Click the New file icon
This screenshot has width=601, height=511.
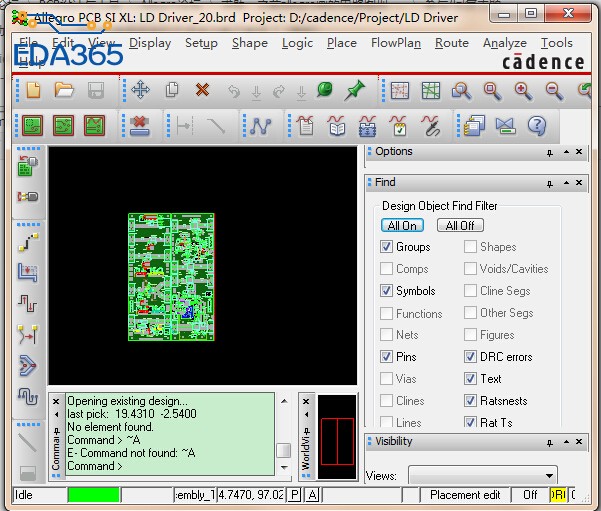(x=33, y=90)
